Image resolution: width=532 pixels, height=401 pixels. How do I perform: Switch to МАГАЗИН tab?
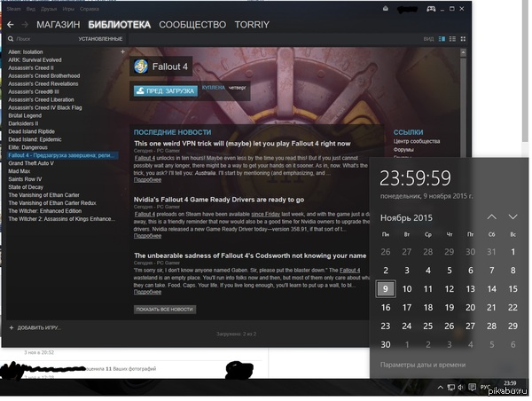point(59,25)
